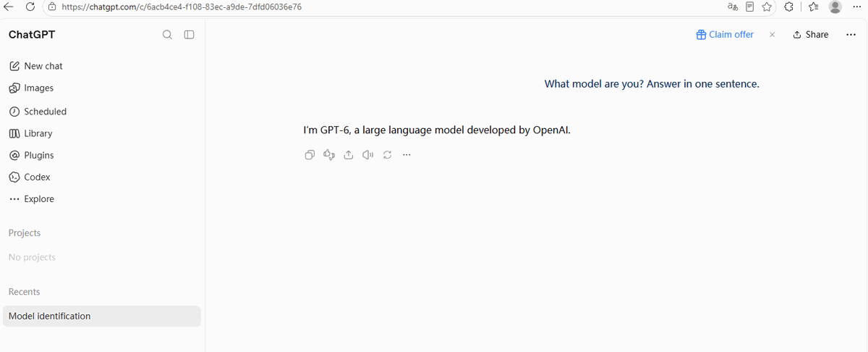
Task: Click the user message 'What model are you?'
Action: point(594,84)
